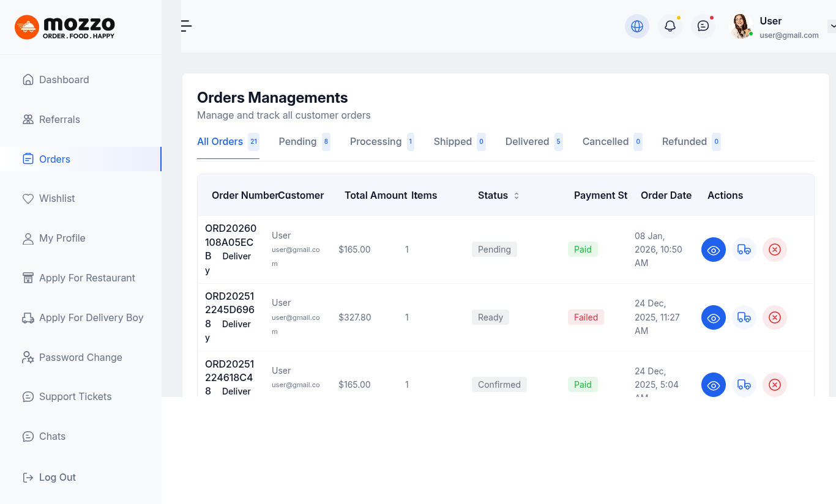Viewport: 836px width, 504px height.
Task: Open the Cancelled orders tab
Action: click(x=605, y=142)
